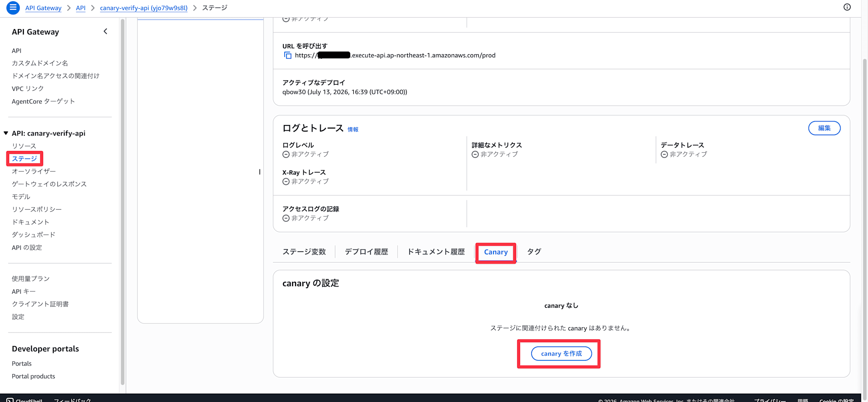
Task: Open ドメイン名アクセスの関連付け in sidebar
Action: tap(56, 76)
